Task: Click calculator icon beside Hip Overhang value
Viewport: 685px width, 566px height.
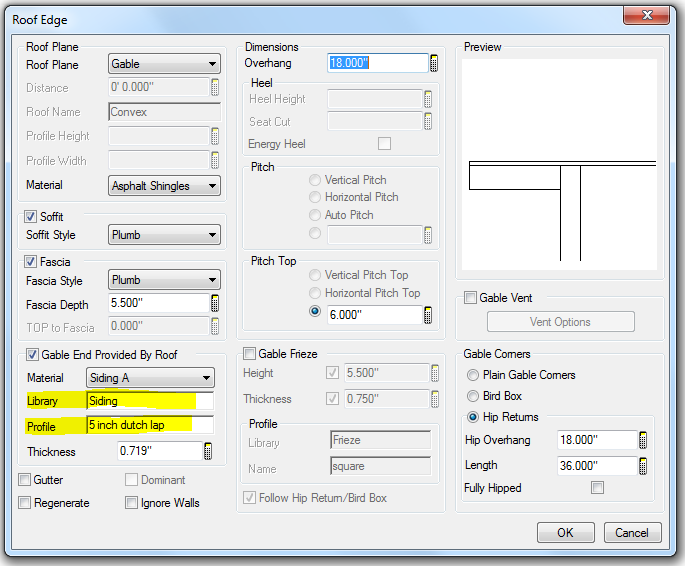Action: [643, 440]
